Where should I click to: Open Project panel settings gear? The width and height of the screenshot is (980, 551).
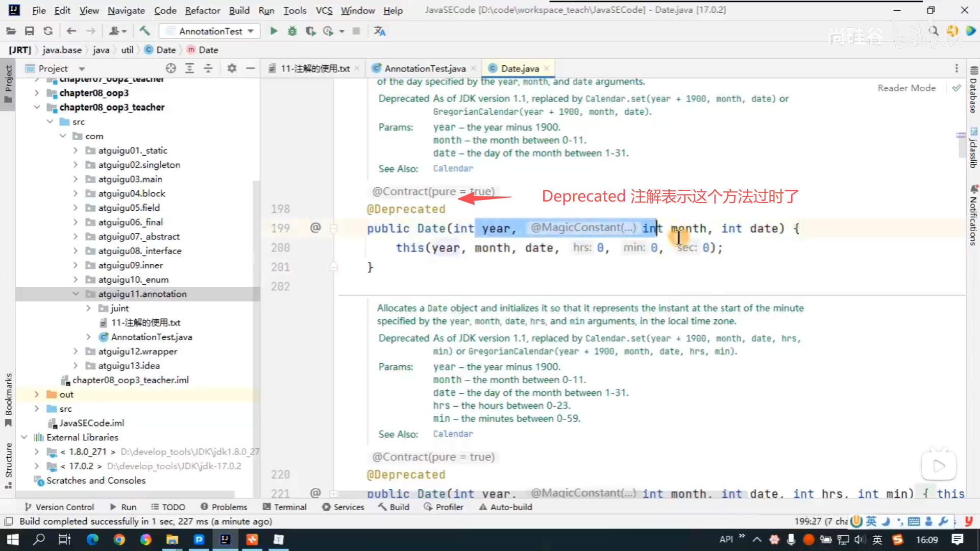click(232, 68)
